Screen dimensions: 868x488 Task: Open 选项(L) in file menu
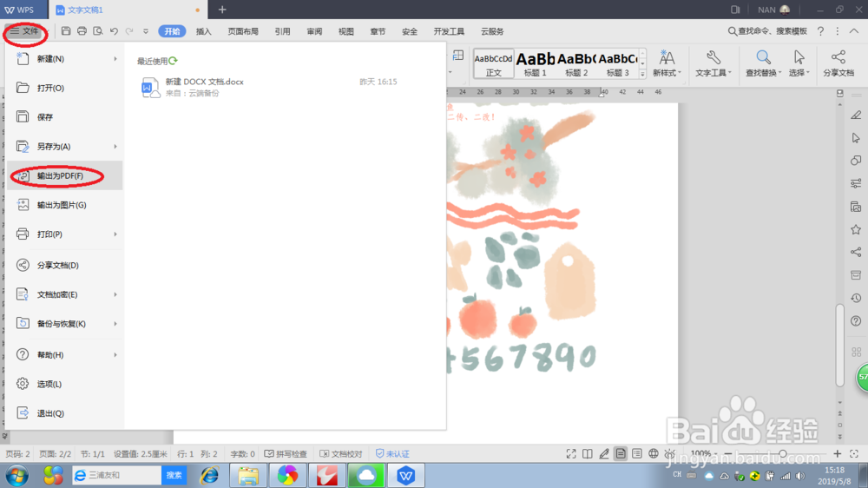(x=65, y=384)
